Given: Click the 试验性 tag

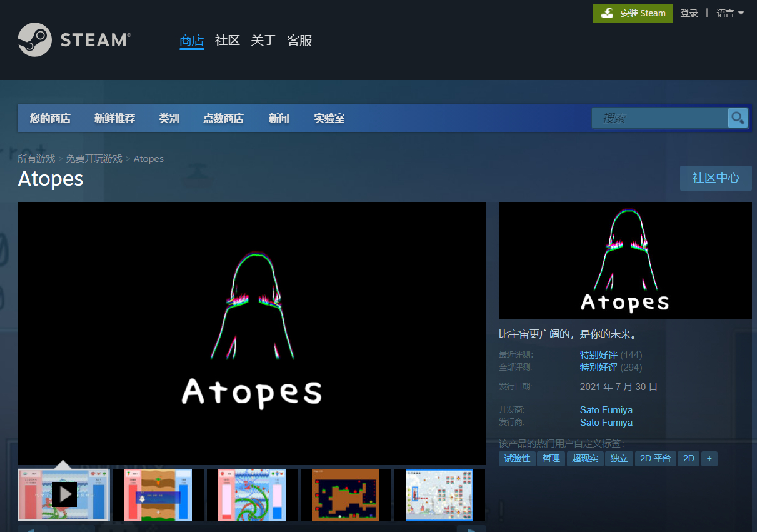Looking at the screenshot, I should (x=517, y=459).
